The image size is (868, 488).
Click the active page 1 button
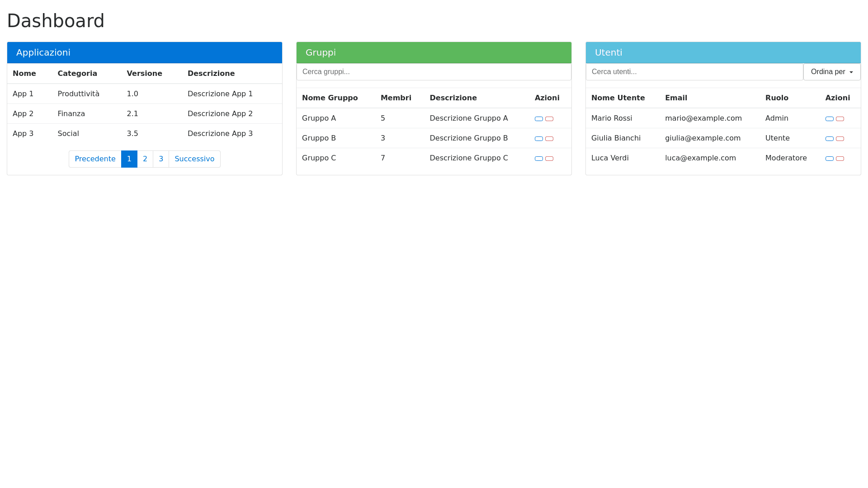129,159
